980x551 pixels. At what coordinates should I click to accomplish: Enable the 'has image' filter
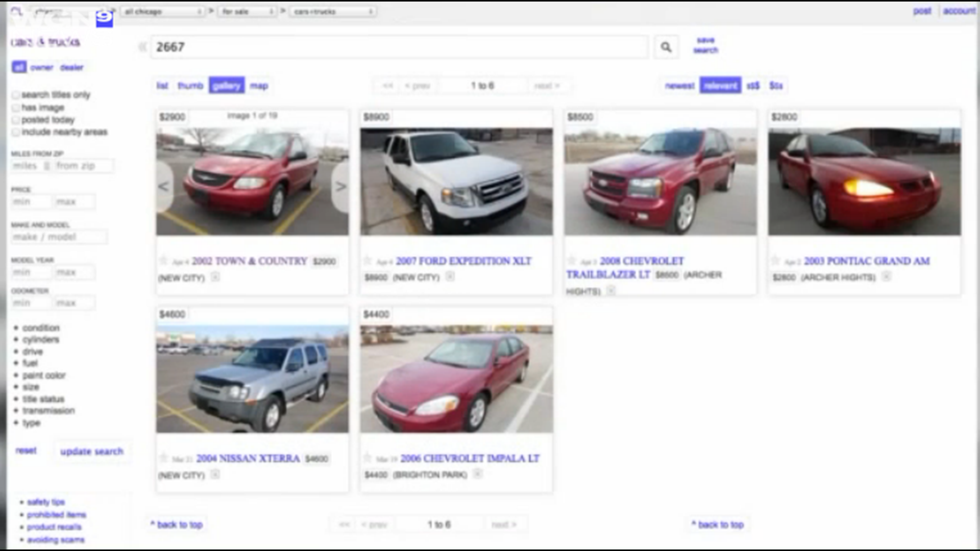[16, 108]
